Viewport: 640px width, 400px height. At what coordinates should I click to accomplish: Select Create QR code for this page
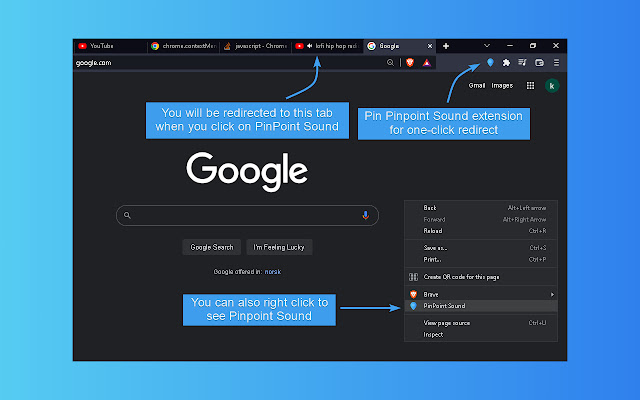481,277
